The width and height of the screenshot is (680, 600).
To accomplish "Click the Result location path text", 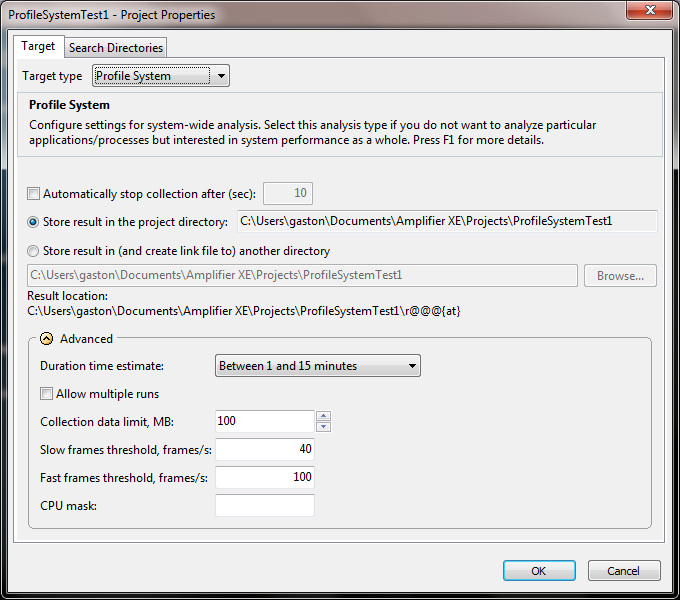I will tap(244, 311).
